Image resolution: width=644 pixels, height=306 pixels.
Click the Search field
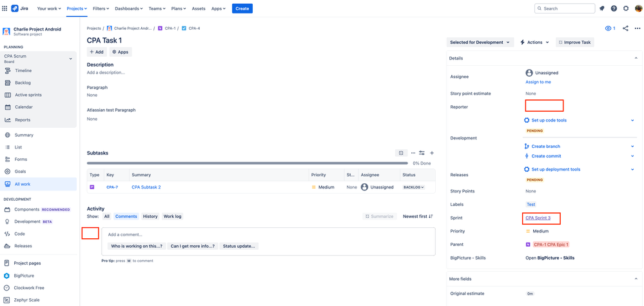(x=565, y=8)
